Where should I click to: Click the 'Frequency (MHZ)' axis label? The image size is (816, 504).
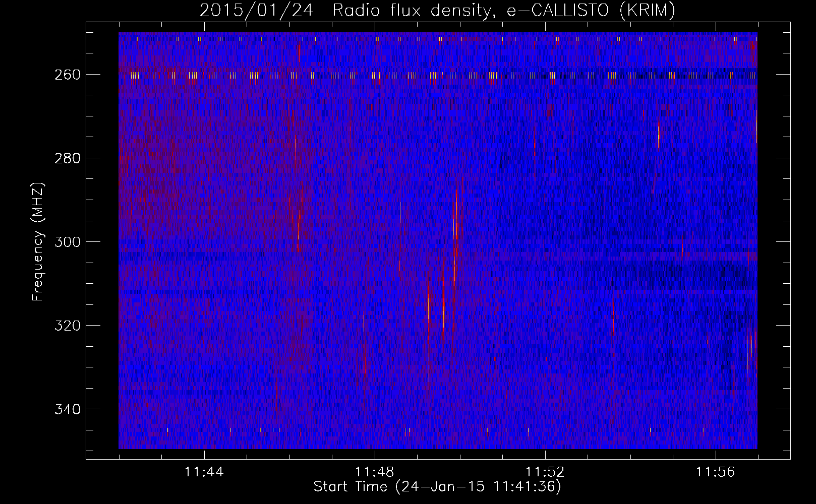point(38,241)
